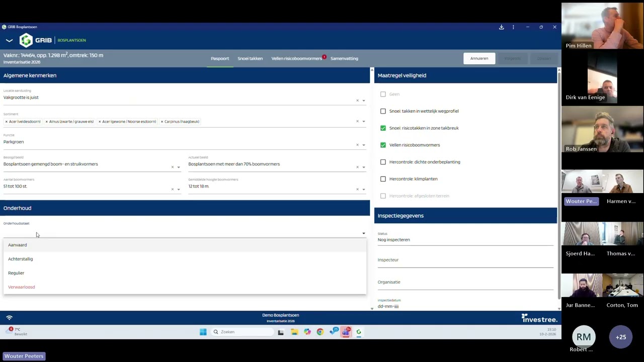
Task: Expand the Aantal boomvormers dropdown arrow
Action: click(179, 189)
